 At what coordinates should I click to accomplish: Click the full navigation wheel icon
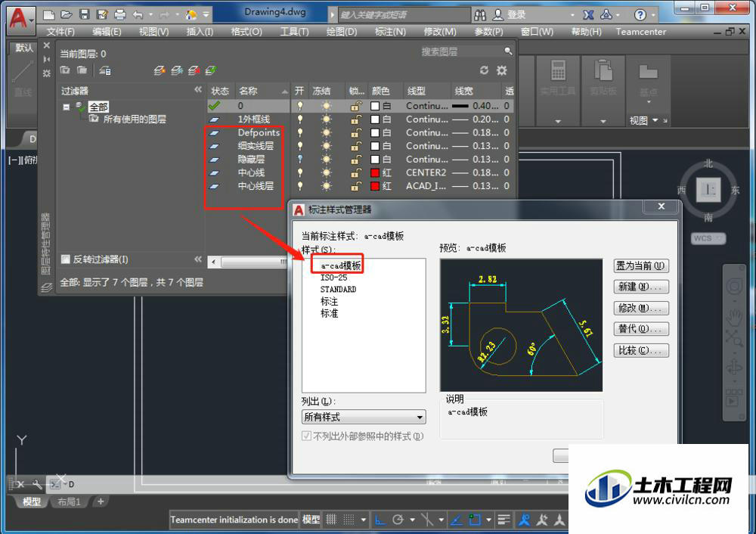pyautogui.click(x=734, y=287)
